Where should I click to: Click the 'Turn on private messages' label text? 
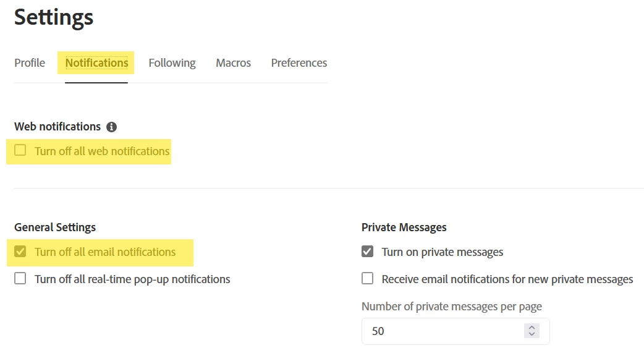443,252
